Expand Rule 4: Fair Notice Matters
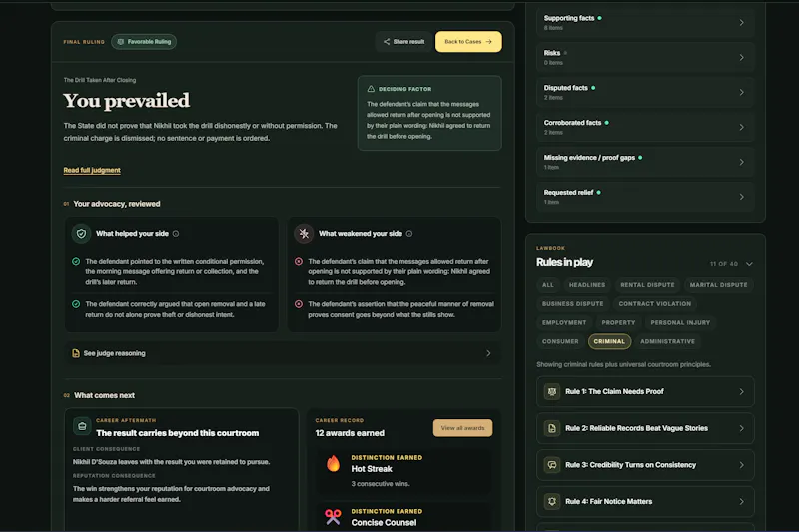The height and width of the screenshot is (532, 799). point(645,501)
